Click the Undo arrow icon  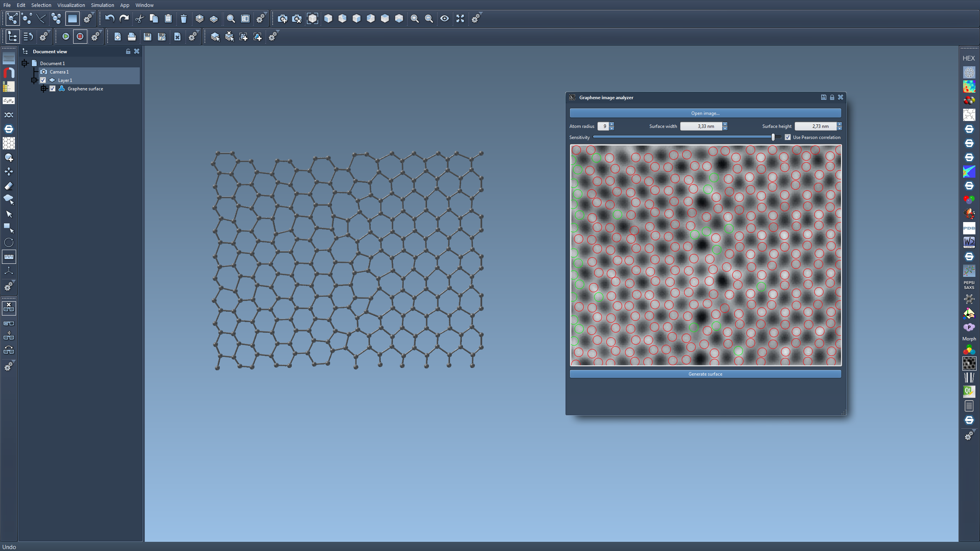tap(110, 18)
